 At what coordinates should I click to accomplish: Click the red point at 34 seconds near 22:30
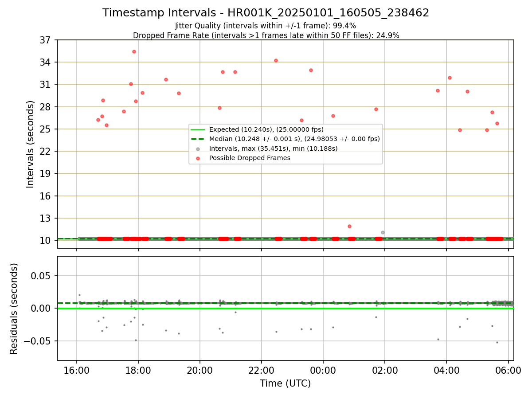[276, 60]
